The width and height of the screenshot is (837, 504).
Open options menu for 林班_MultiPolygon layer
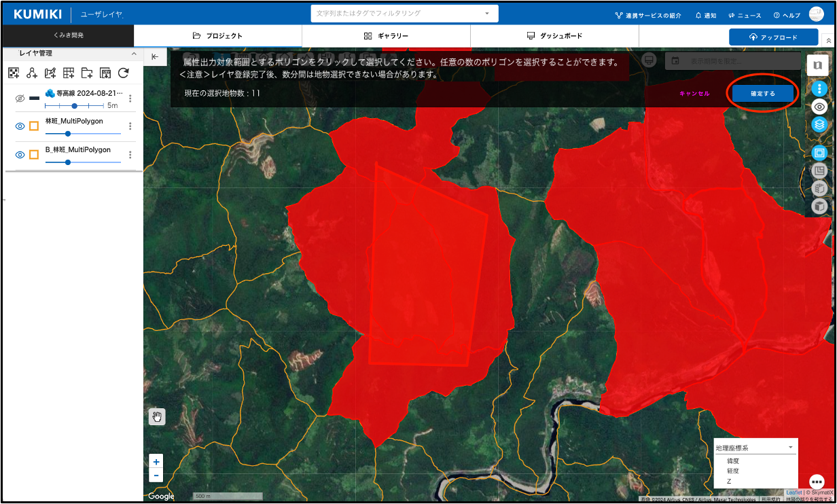(130, 126)
